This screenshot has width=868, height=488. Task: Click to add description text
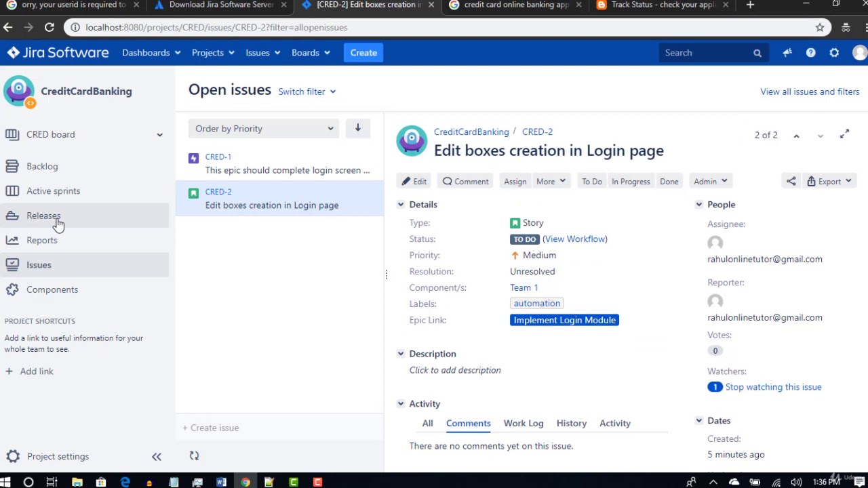[455, 370]
